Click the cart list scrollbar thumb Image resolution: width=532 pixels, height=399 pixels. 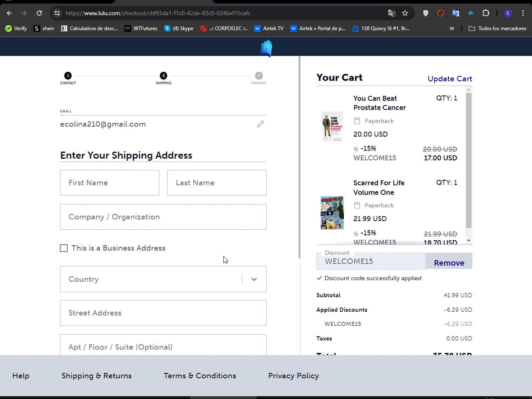pyautogui.click(x=469, y=160)
